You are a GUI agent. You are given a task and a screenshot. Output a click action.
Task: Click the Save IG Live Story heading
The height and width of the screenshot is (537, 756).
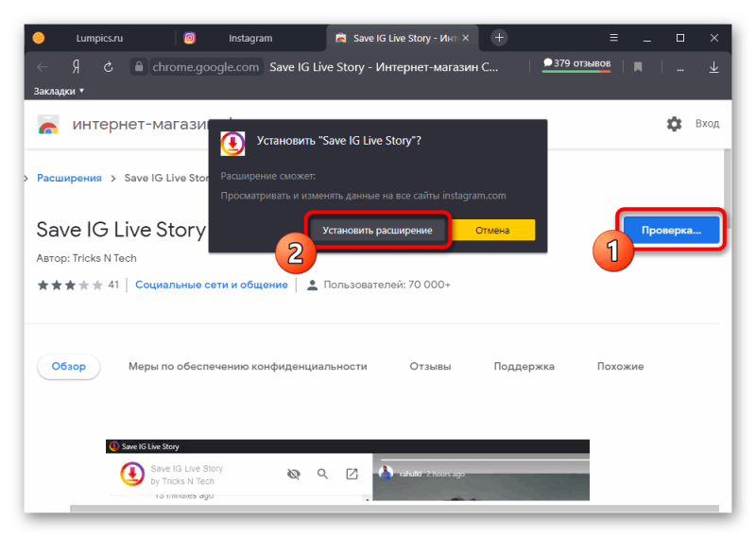tap(122, 230)
